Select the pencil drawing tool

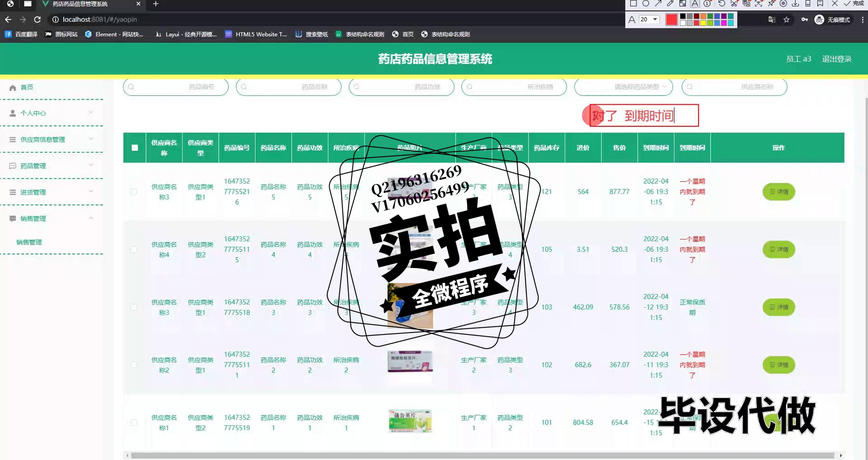[x=670, y=4]
